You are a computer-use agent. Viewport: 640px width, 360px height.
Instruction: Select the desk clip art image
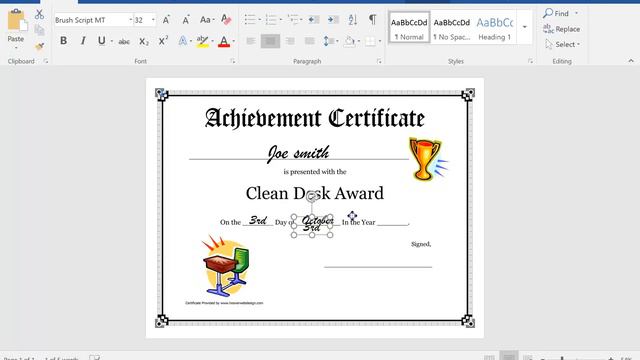225,266
